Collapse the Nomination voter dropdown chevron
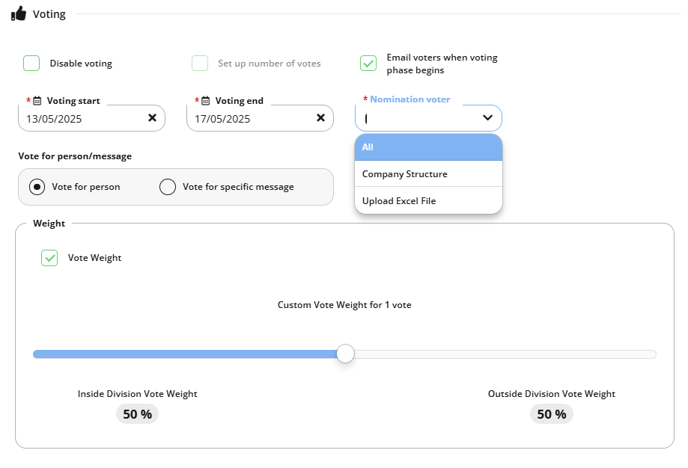 [487, 118]
